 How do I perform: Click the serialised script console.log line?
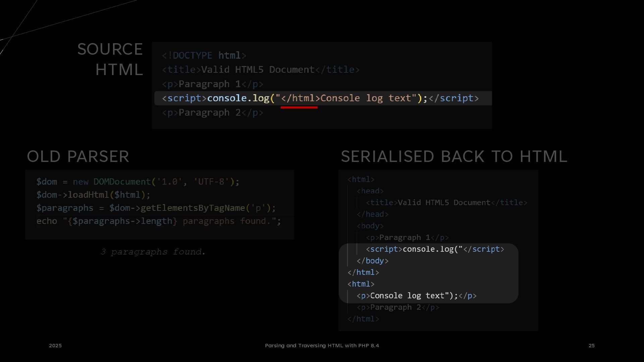(x=435, y=249)
